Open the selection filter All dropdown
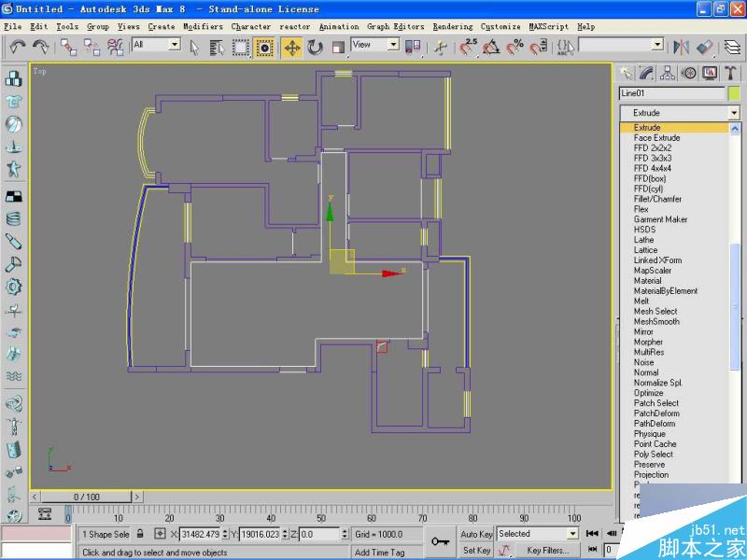The width and height of the screenshot is (747, 560). coord(154,45)
